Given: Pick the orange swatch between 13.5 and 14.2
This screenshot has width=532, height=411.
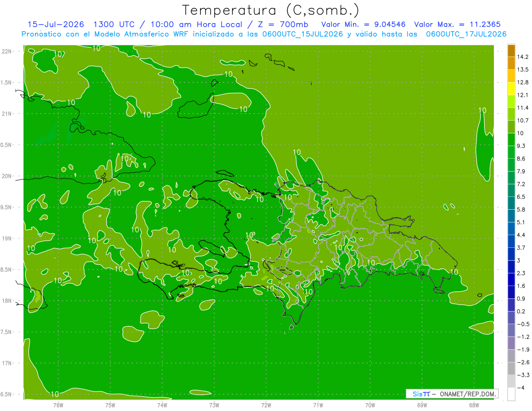Looking at the screenshot, I should pos(511,63).
